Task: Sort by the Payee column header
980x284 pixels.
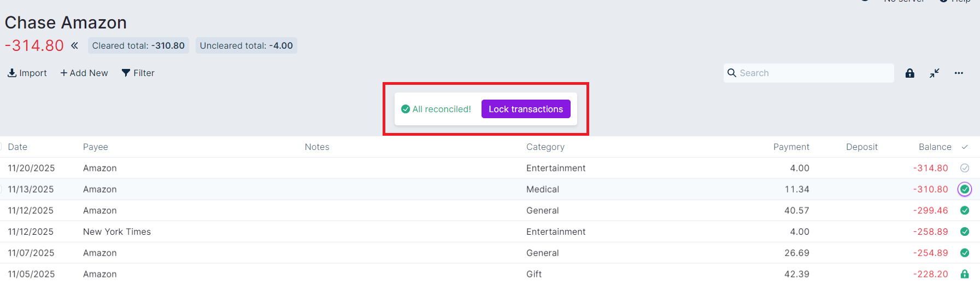Action: tap(96, 147)
